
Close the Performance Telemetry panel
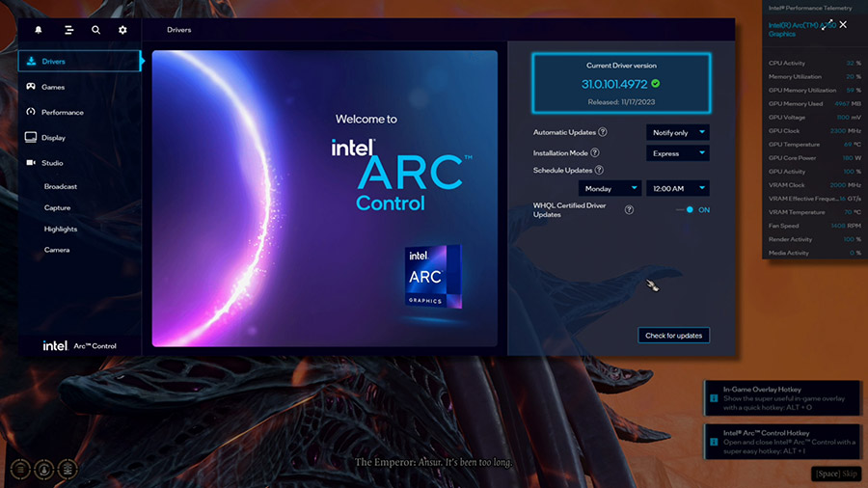click(x=843, y=24)
